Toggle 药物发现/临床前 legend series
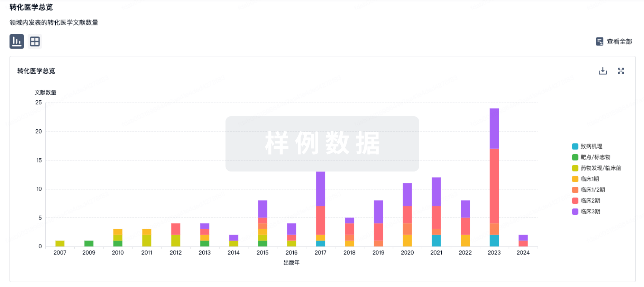This screenshot has height=287, width=644. tap(600, 168)
